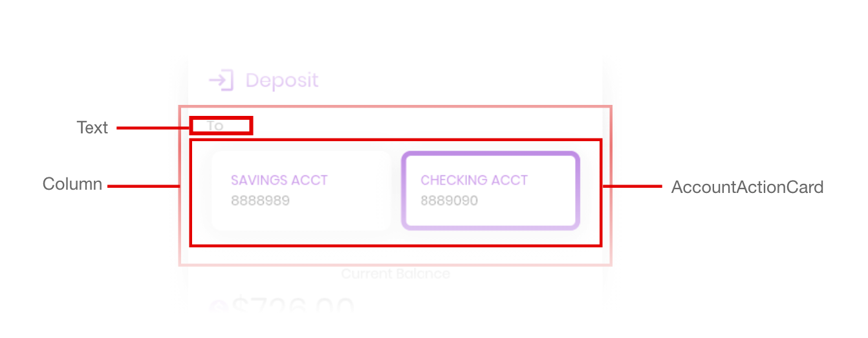Image resolution: width=868 pixels, height=338 pixels.
Task: Click checking account number 8889090
Action: point(449,201)
